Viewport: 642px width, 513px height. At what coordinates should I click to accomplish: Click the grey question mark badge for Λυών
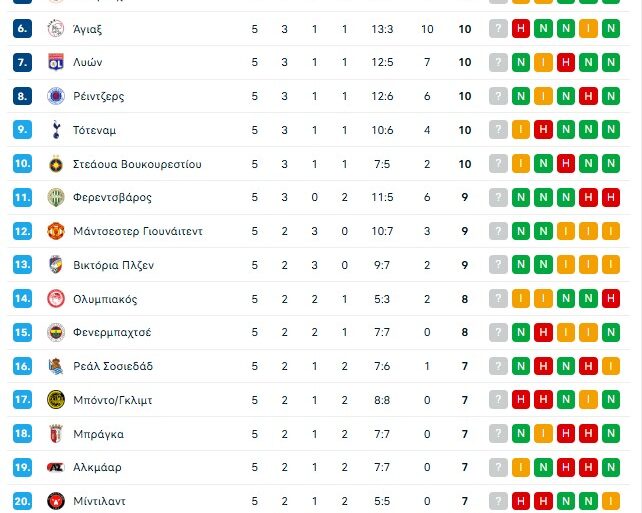(498, 63)
